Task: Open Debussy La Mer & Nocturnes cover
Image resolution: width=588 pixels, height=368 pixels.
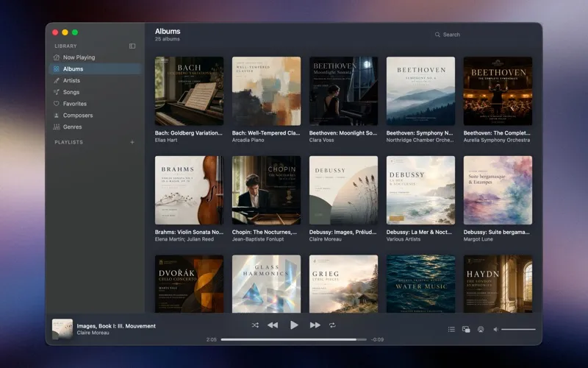Action: (420, 190)
